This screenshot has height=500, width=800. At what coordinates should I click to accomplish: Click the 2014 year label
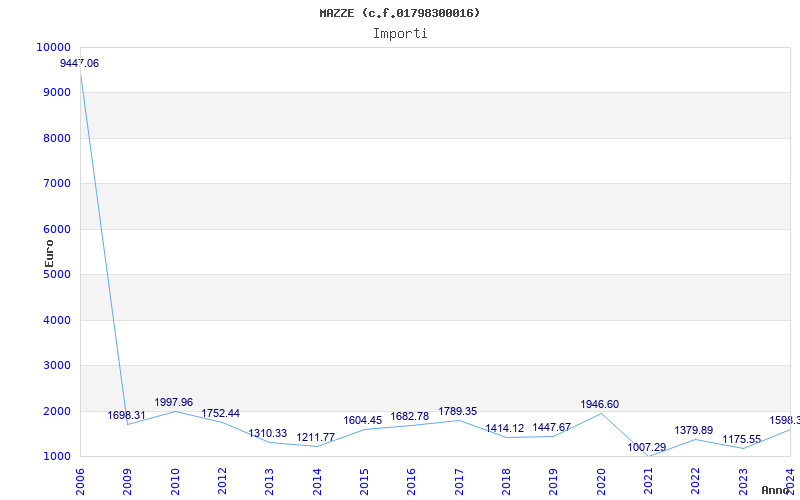point(317,481)
